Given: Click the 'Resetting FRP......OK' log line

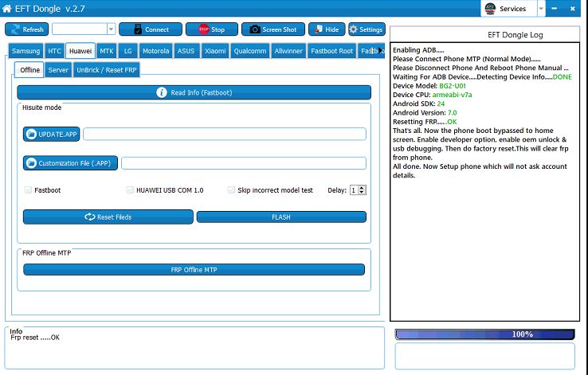Looking at the screenshot, I should tap(425, 122).
